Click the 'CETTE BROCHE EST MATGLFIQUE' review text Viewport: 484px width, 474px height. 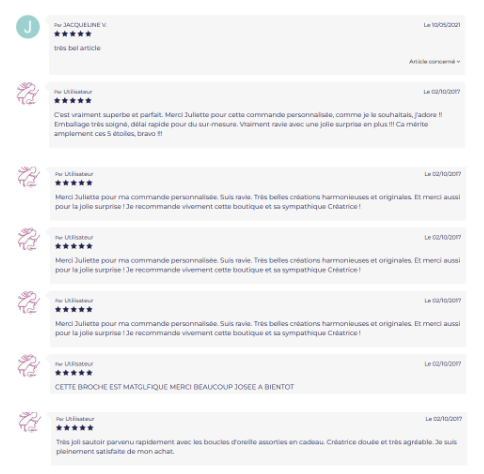tap(174, 387)
